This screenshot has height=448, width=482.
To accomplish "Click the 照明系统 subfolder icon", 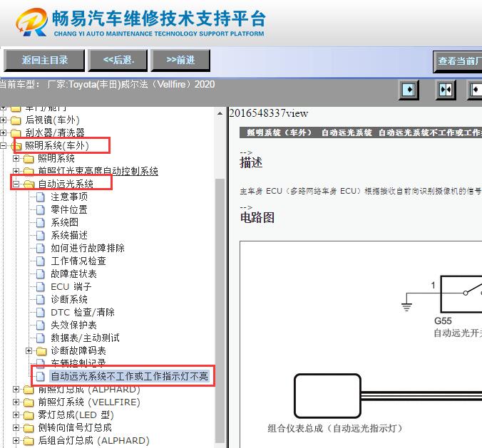I will tap(29, 159).
